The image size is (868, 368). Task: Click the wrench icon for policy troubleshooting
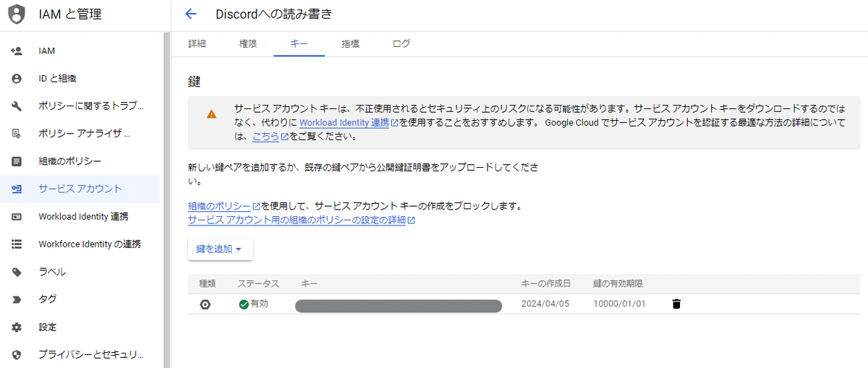click(x=17, y=106)
